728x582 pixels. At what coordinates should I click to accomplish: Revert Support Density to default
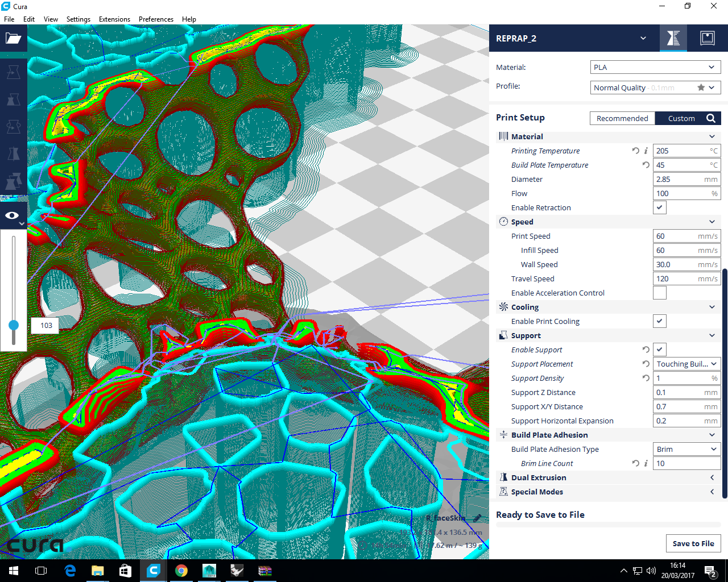pyautogui.click(x=646, y=378)
